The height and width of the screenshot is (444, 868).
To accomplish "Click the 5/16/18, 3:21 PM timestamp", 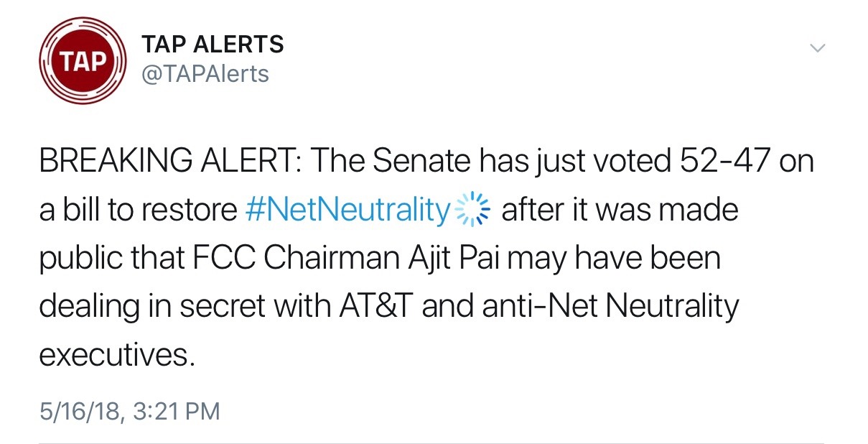I will [129, 412].
